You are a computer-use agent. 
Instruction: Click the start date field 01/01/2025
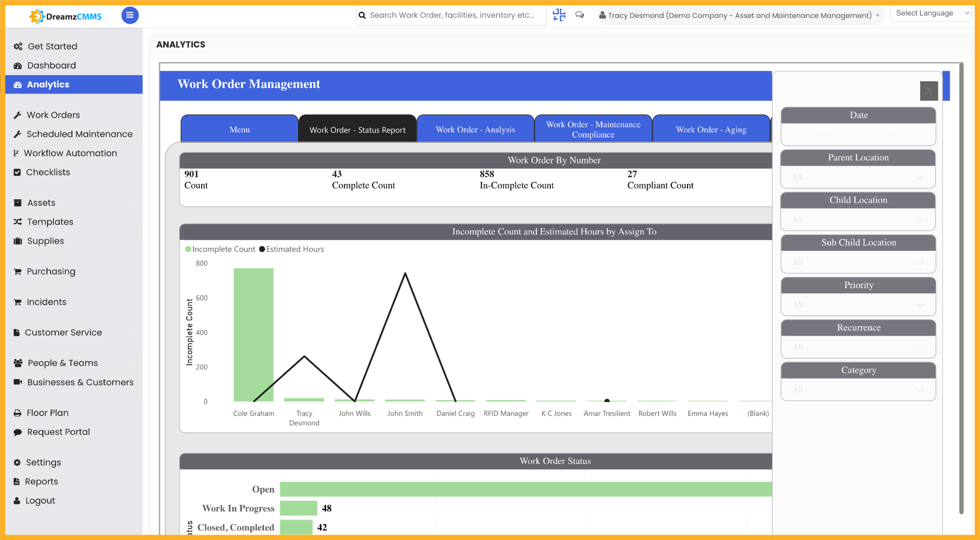[815, 135]
